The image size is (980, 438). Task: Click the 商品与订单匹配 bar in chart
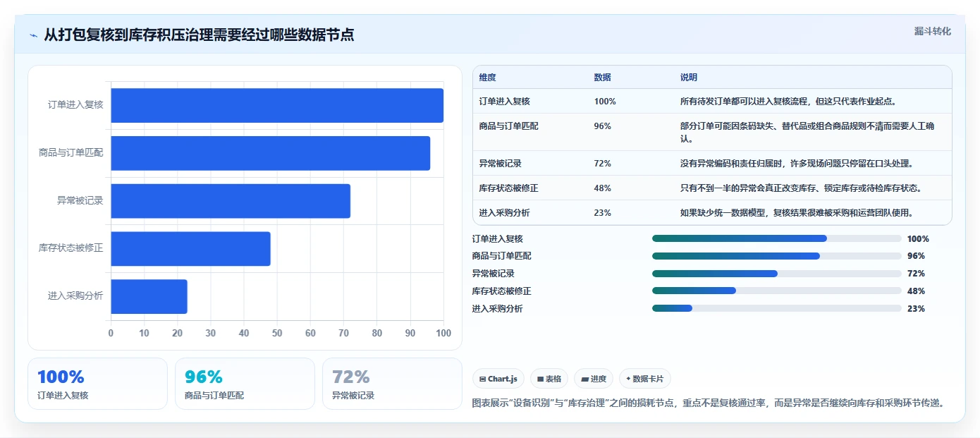pyautogui.click(x=271, y=153)
